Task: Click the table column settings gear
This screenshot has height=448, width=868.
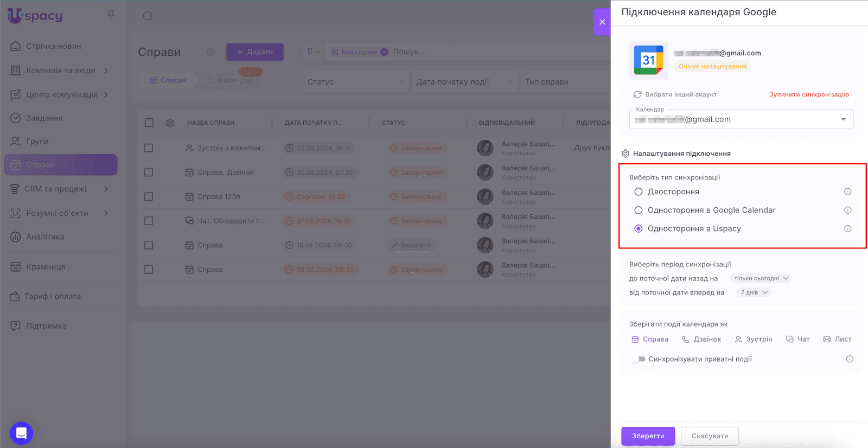Action: pyautogui.click(x=170, y=123)
